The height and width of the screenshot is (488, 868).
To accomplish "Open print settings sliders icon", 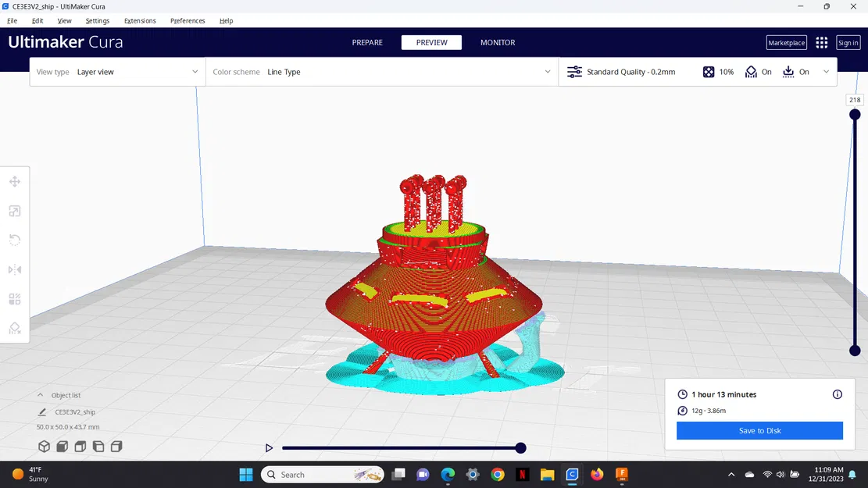I will tap(574, 72).
